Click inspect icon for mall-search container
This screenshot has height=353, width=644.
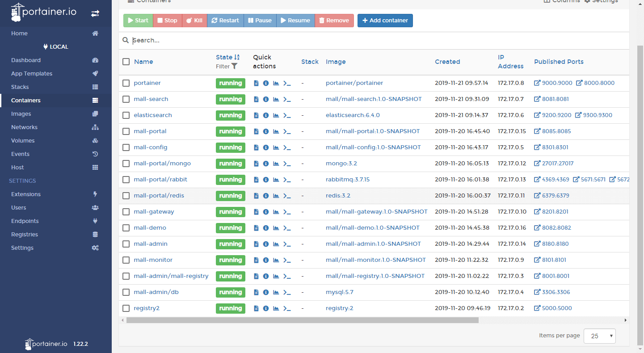pos(266,99)
